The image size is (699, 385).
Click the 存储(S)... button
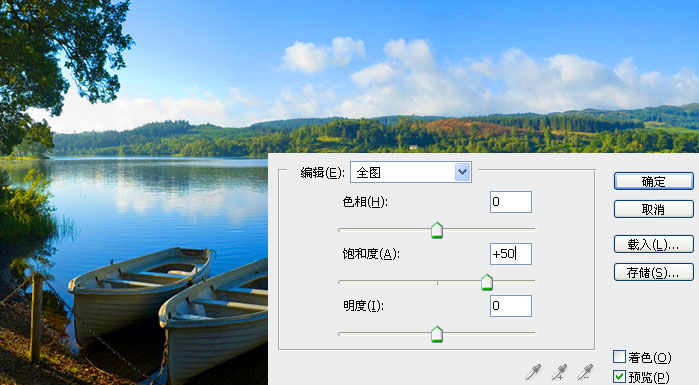(654, 272)
